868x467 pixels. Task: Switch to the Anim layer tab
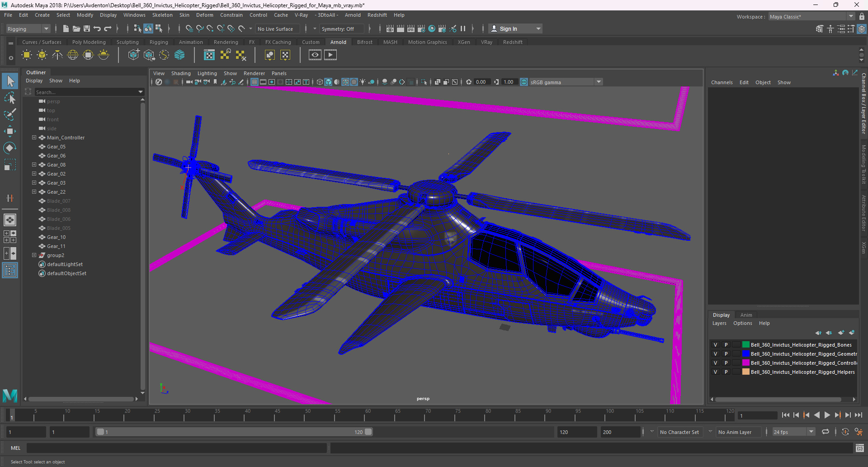(746, 315)
